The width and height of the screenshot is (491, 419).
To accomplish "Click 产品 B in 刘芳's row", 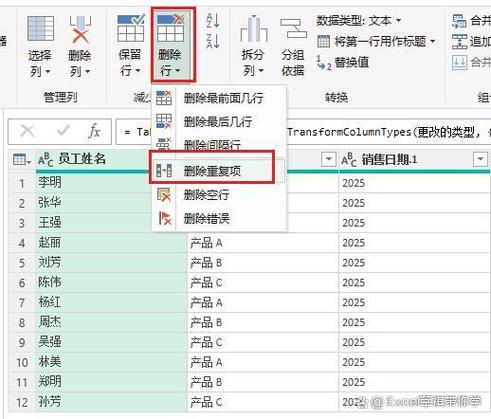I will tap(206, 263).
